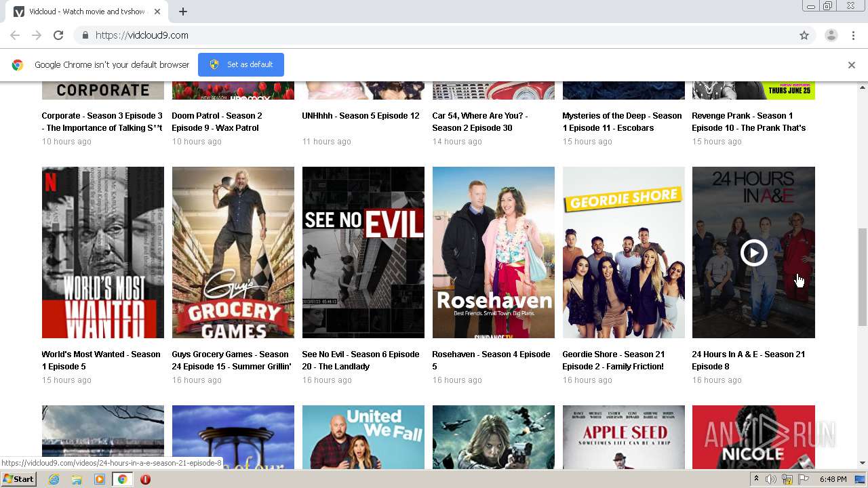Viewport: 868px width, 488px height.
Task: Open Revenge Prank Season 1 Episode 10
Action: click(749, 122)
